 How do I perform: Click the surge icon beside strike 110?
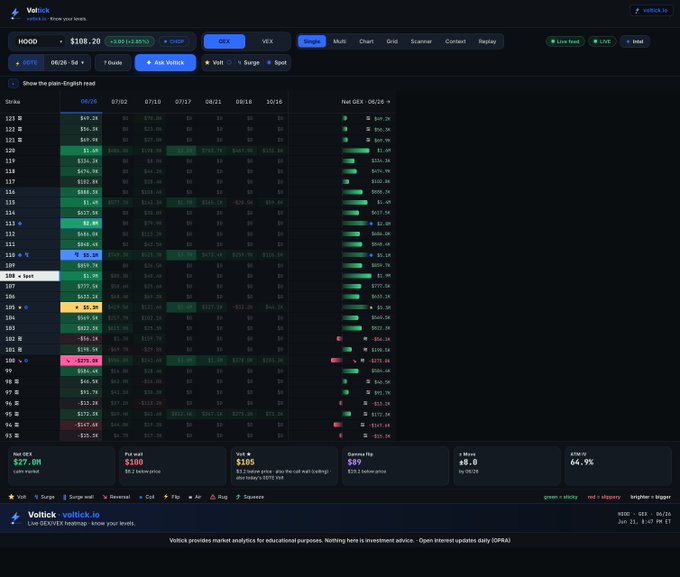(x=26, y=255)
